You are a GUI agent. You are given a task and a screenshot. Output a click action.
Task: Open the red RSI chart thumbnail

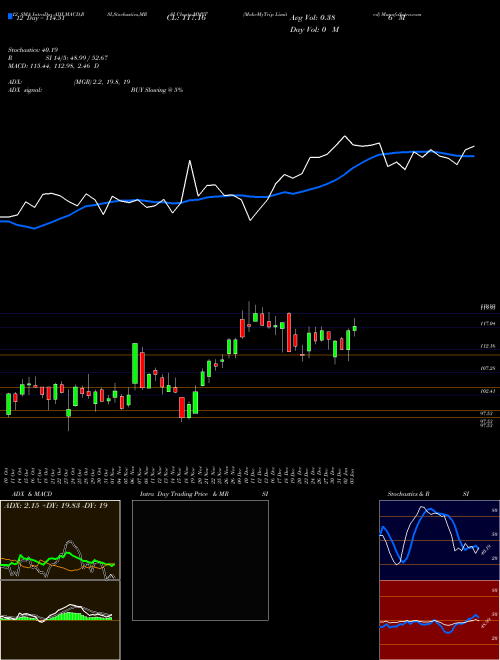(x=439, y=620)
